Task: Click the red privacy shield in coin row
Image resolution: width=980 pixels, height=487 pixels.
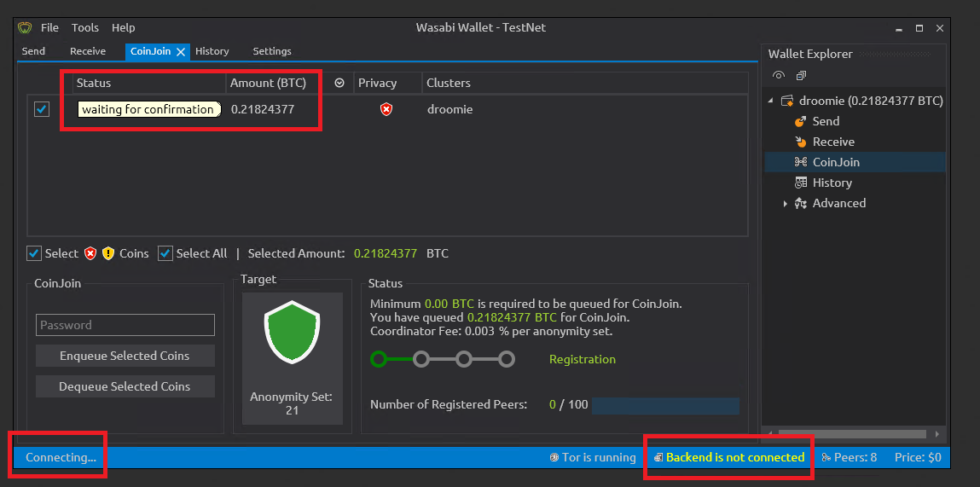Action: point(386,109)
